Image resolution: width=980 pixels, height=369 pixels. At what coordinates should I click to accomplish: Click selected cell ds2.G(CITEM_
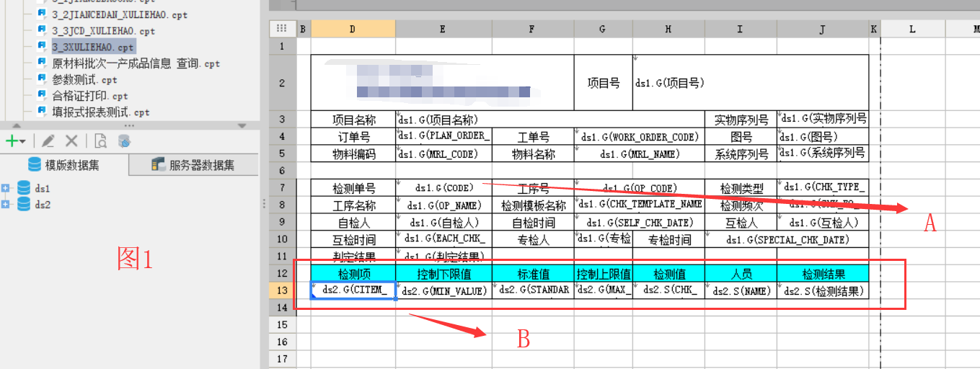(x=353, y=290)
